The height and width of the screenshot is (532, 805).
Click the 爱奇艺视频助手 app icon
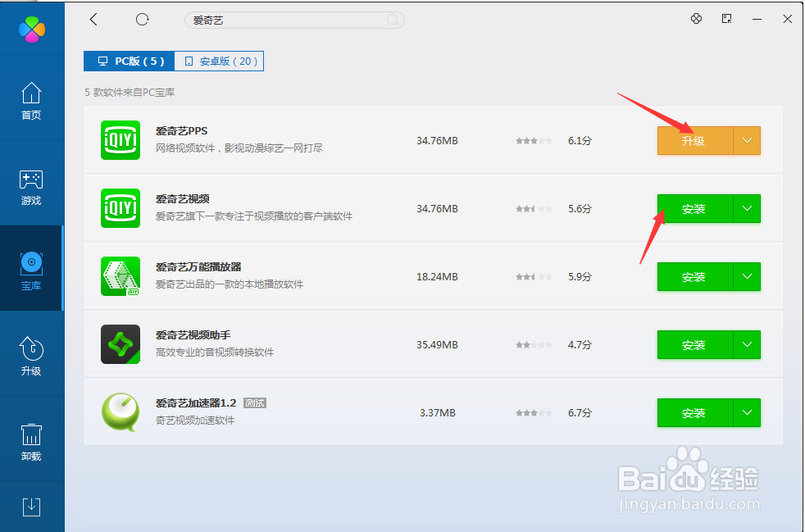(x=121, y=344)
